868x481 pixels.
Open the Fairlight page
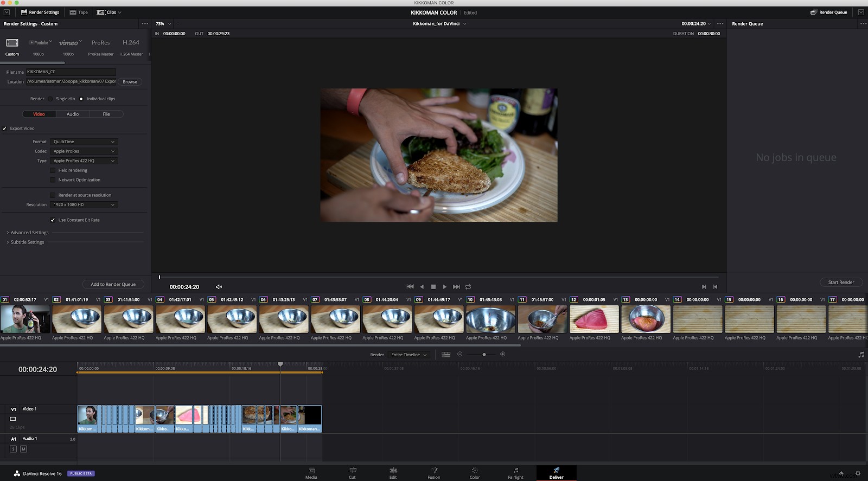(515, 473)
